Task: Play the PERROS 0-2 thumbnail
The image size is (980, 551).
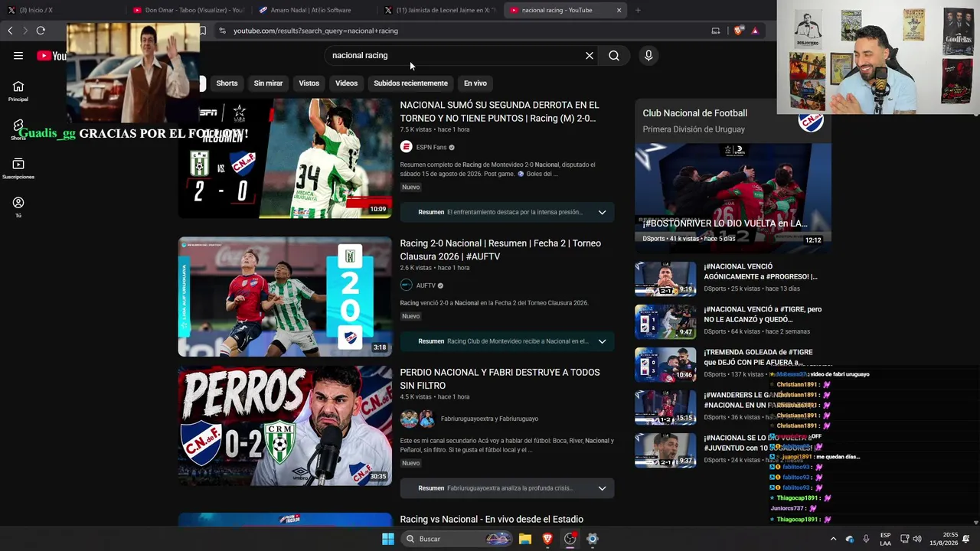Action: [285, 426]
